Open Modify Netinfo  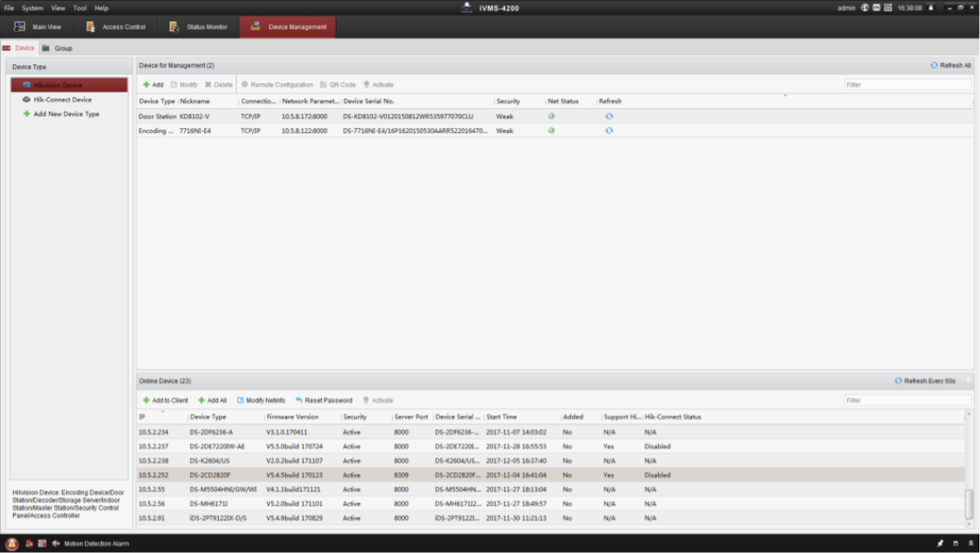coord(261,400)
